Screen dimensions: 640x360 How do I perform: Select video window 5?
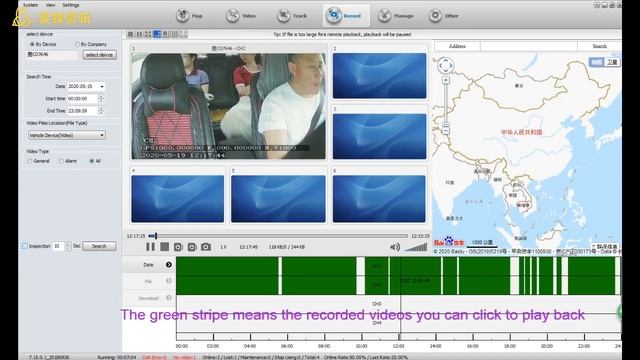coord(278,199)
